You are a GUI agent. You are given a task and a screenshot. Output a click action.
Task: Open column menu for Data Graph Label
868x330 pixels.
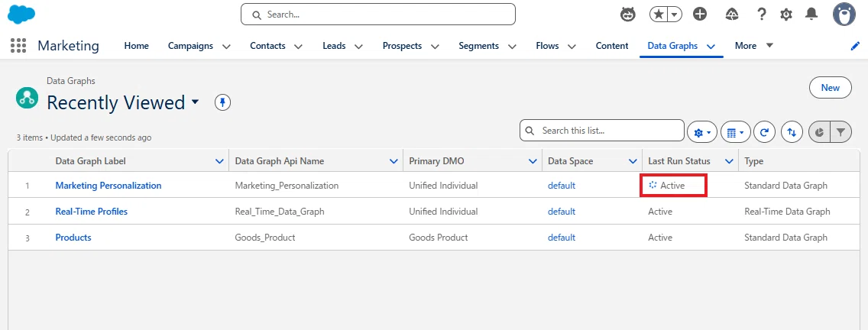219,161
